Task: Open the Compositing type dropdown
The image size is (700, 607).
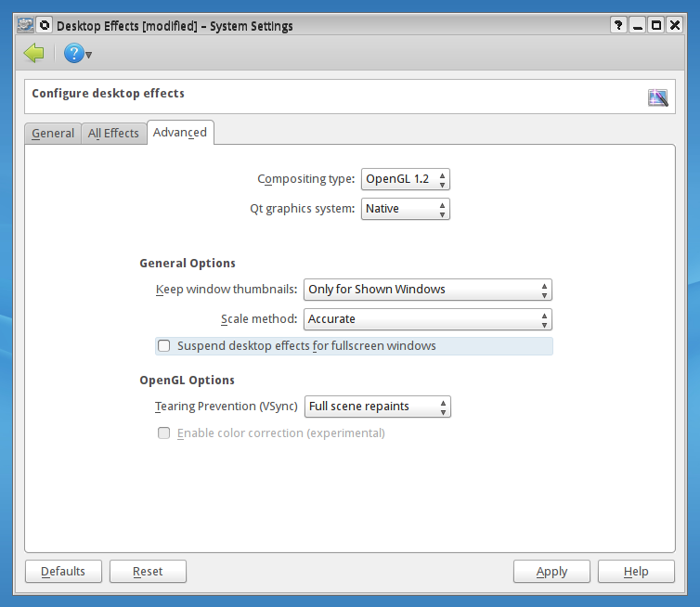Action: tap(406, 179)
